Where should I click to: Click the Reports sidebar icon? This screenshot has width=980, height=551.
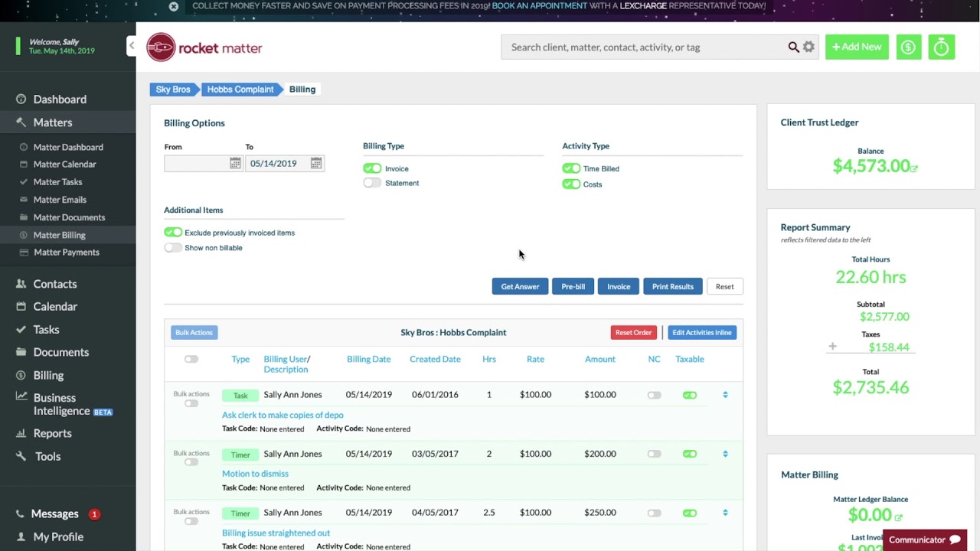click(x=21, y=433)
